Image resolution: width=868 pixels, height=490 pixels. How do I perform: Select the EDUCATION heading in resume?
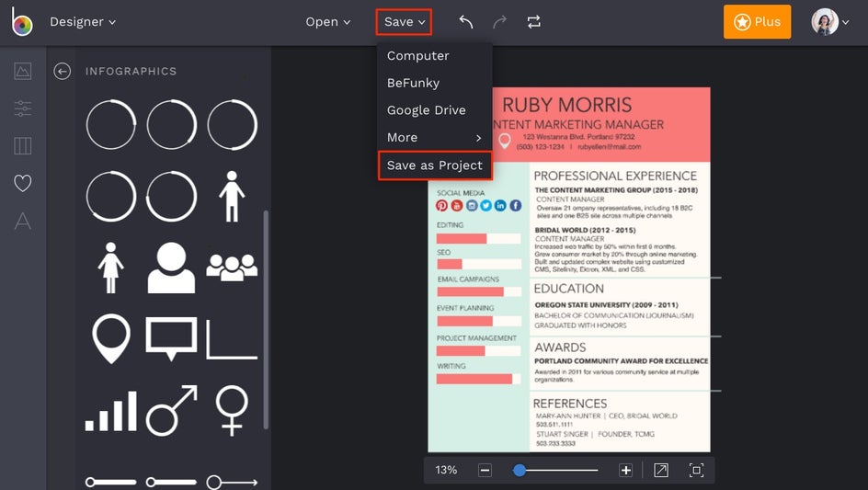coord(568,289)
